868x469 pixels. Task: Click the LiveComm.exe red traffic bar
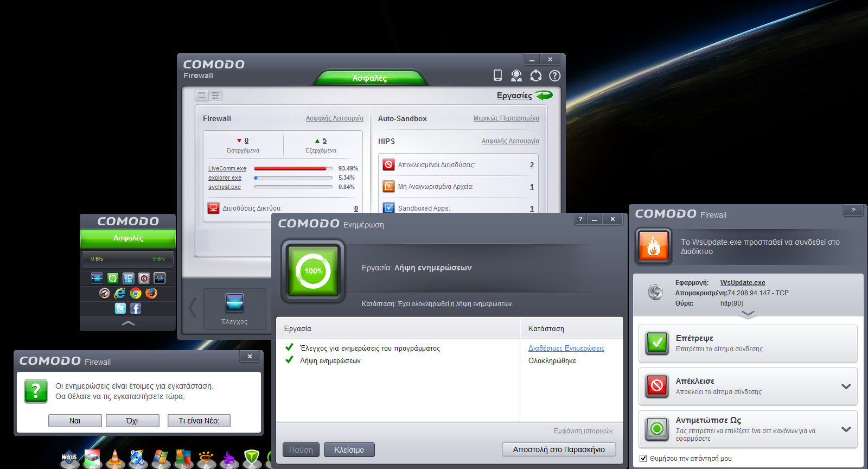click(x=293, y=168)
